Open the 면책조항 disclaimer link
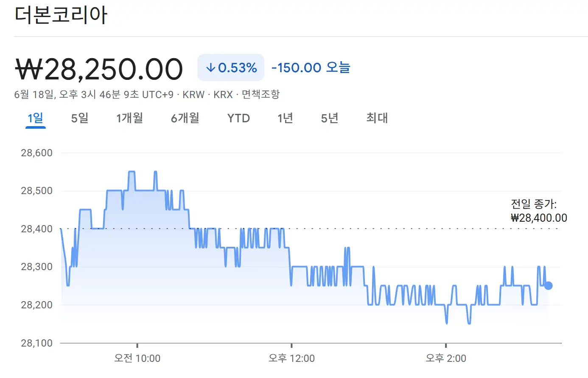The height and width of the screenshot is (378, 588). pyautogui.click(x=261, y=94)
